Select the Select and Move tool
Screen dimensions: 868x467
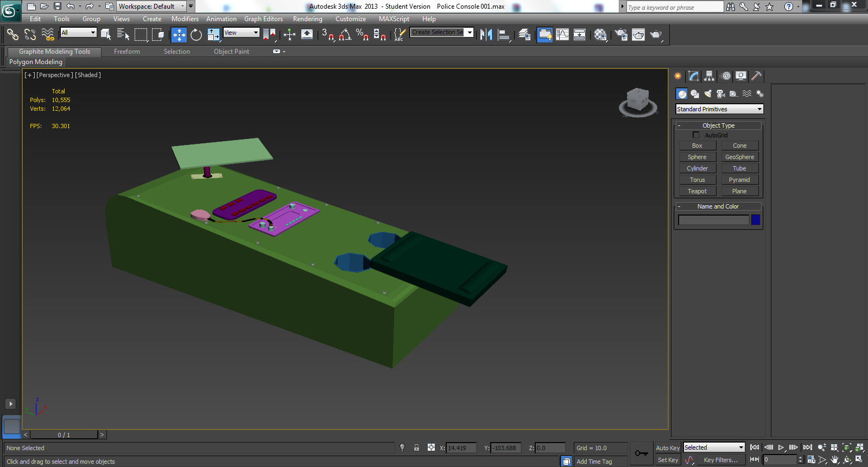tap(179, 35)
